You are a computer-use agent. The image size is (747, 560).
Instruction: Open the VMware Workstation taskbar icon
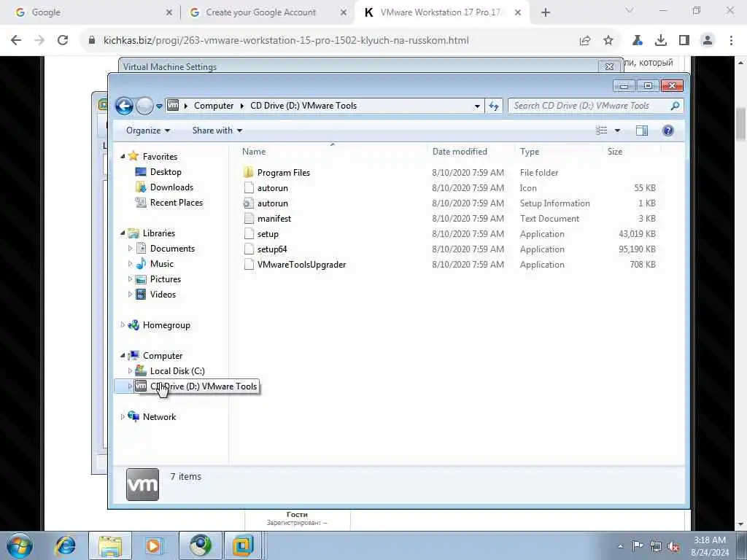coord(243,545)
